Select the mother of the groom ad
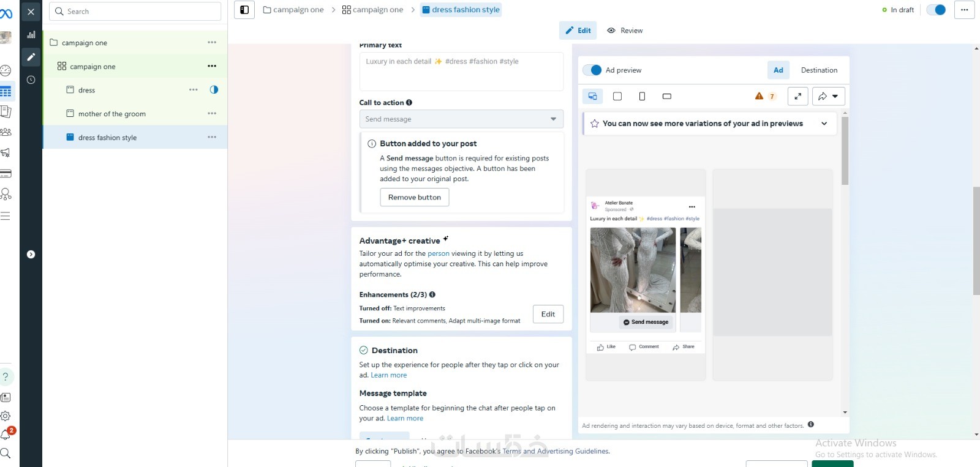Screen dimensions: 980x467 112,114
